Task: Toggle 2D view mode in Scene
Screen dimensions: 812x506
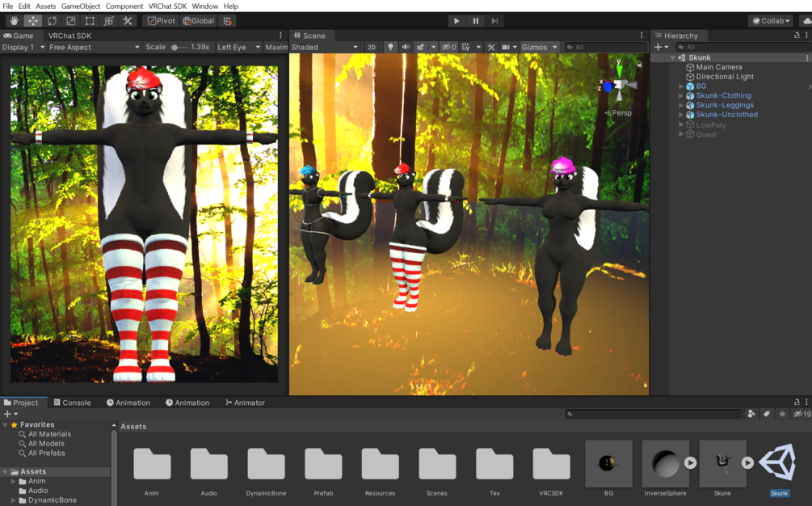Action: [372, 47]
